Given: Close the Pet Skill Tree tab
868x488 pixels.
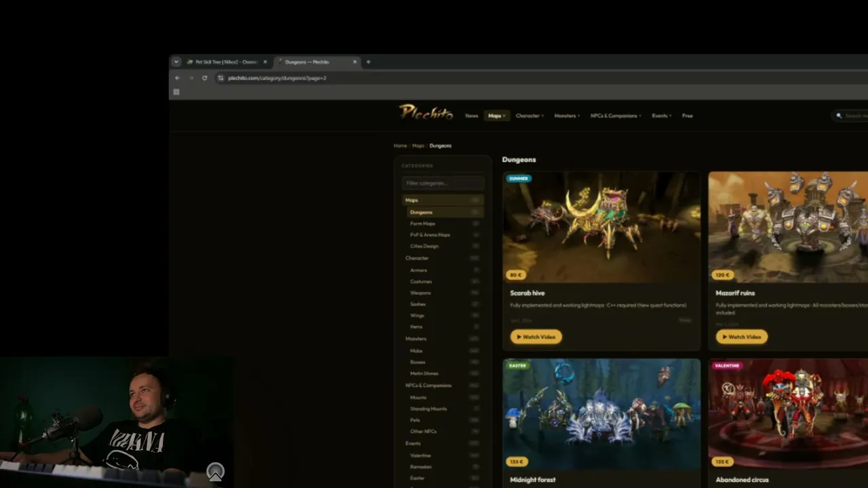Looking at the screenshot, I should coord(265,62).
